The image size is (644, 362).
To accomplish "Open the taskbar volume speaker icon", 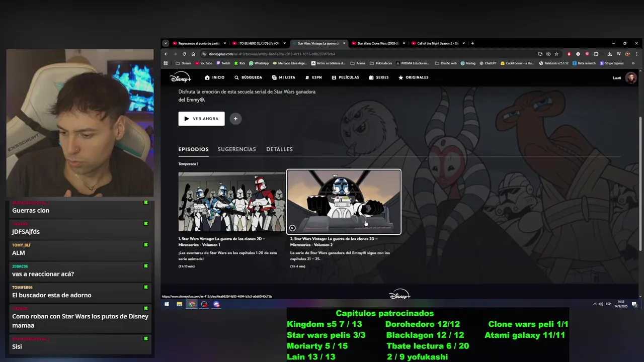I will [x=601, y=304].
